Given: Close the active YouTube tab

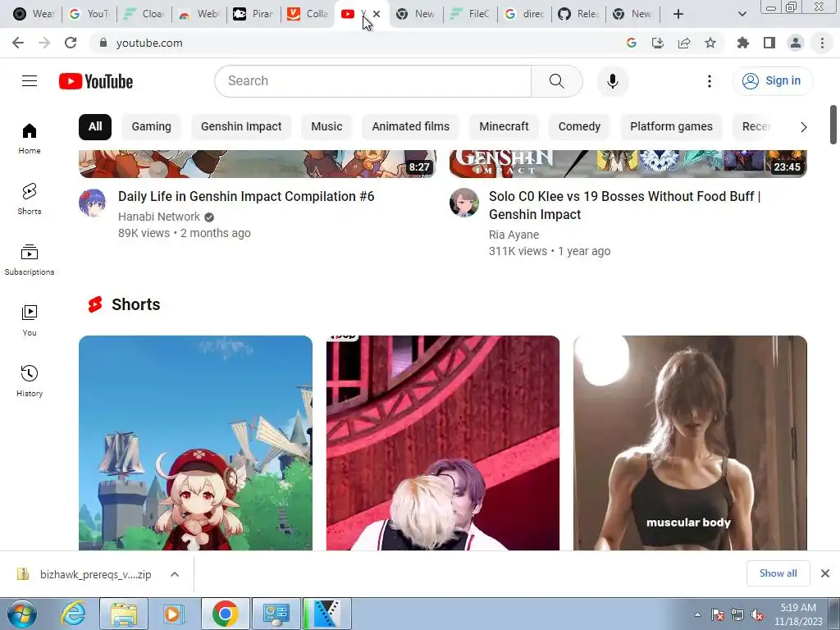Looking at the screenshot, I should 377,14.
